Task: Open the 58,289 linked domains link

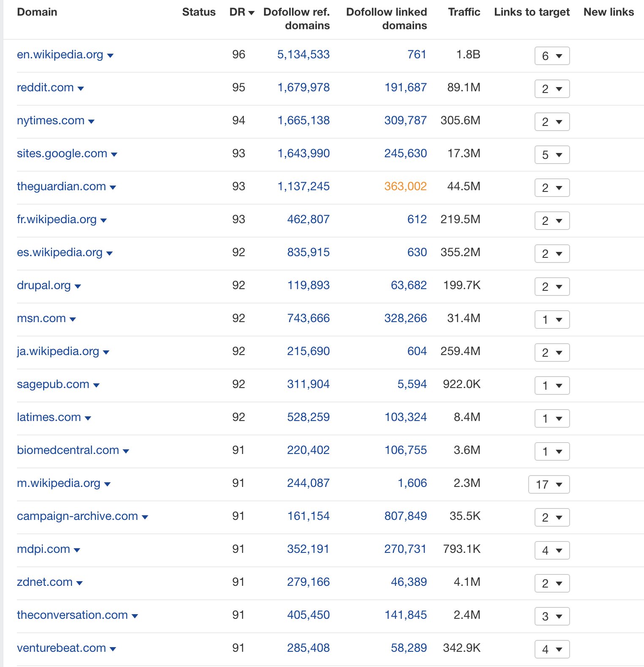Action: (x=409, y=648)
